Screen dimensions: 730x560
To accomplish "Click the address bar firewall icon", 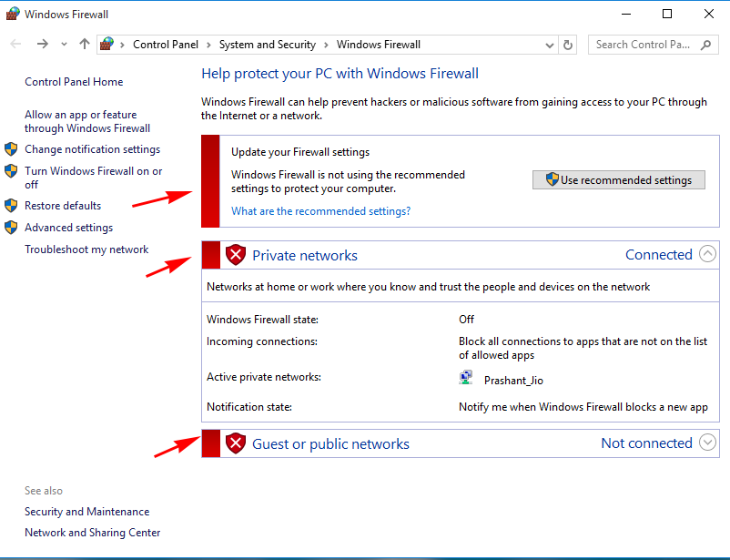I will pyautogui.click(x=106, y=45).
